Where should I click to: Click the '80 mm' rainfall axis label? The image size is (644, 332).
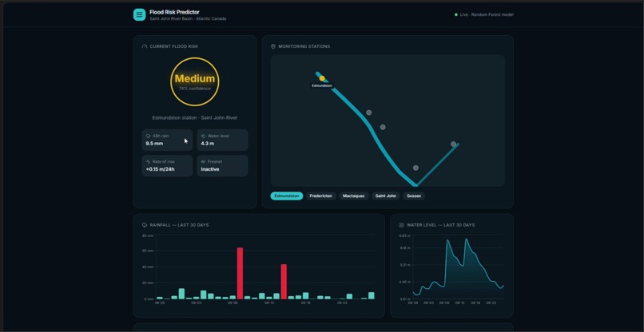148,235
